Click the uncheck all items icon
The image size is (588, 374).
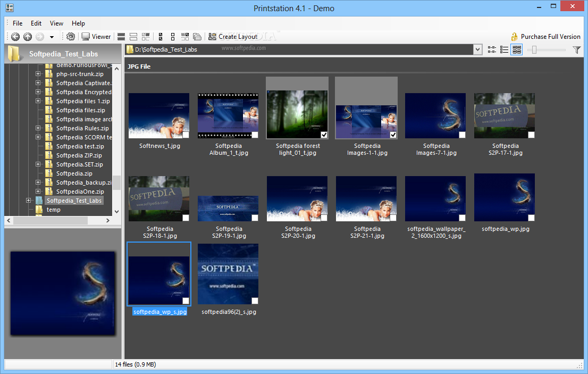(173, 36)
